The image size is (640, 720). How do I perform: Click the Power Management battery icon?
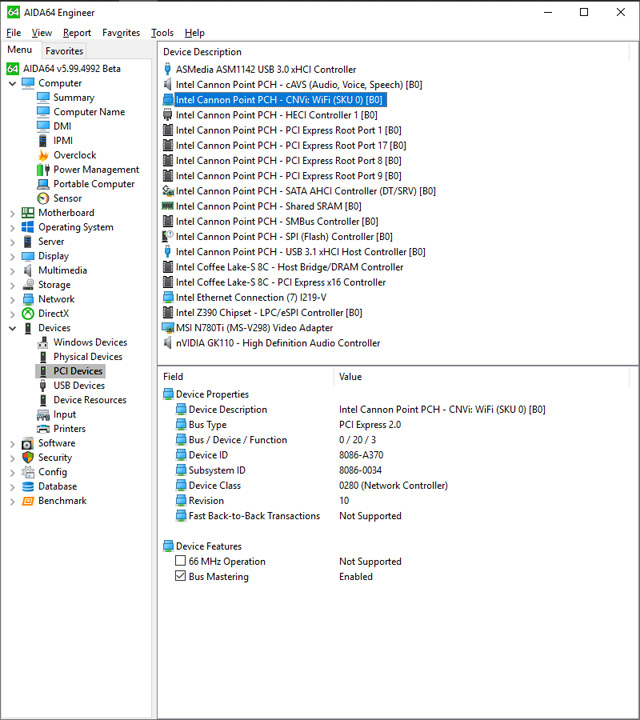[43, 169]
